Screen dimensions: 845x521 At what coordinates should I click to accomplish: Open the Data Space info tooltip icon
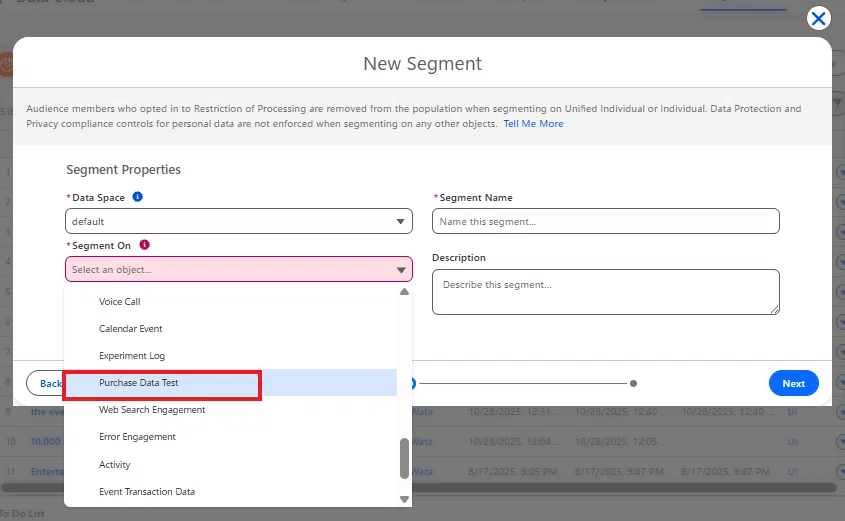click(137, 197)
